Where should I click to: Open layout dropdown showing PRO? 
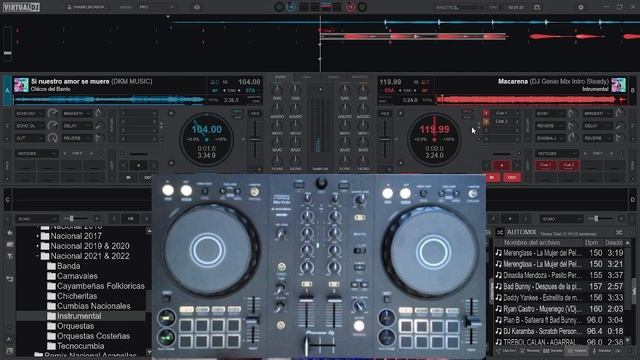156,7
